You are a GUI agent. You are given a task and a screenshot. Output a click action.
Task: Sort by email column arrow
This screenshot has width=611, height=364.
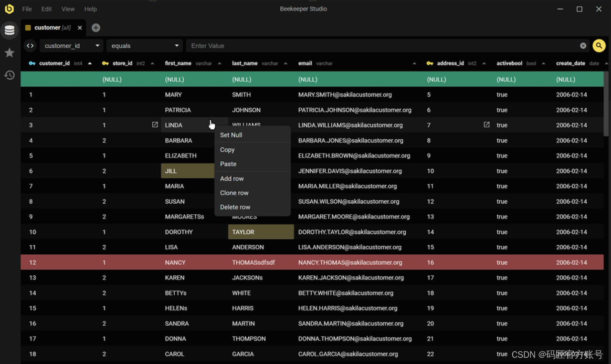click(414, 63)
